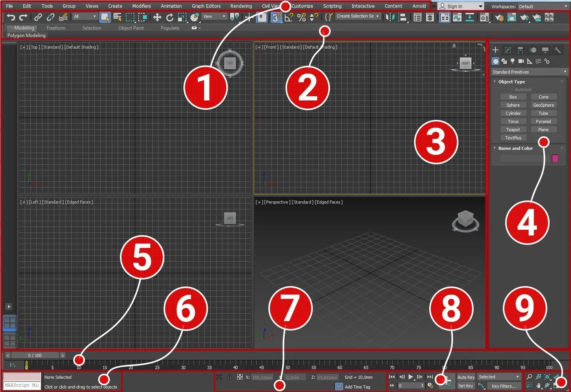This screenshot has height=392, width=571.
Task: Activate the Rotate tool
Action: point(170,17)
